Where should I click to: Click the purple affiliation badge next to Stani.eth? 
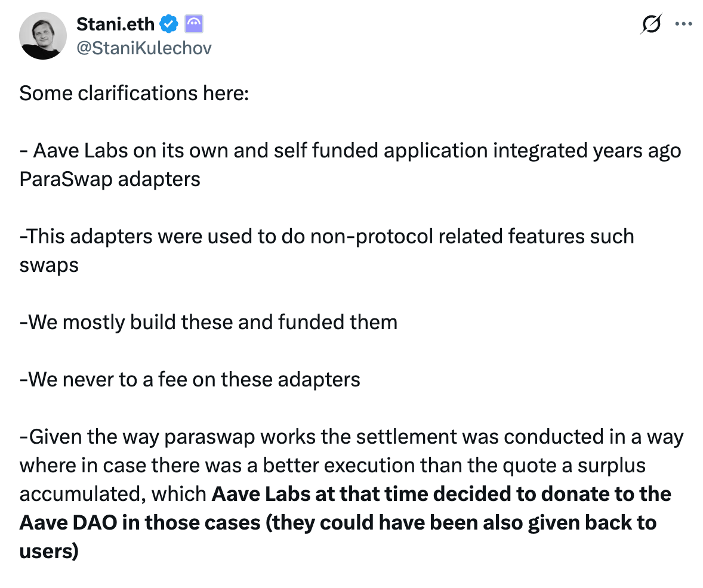point(194,23)
